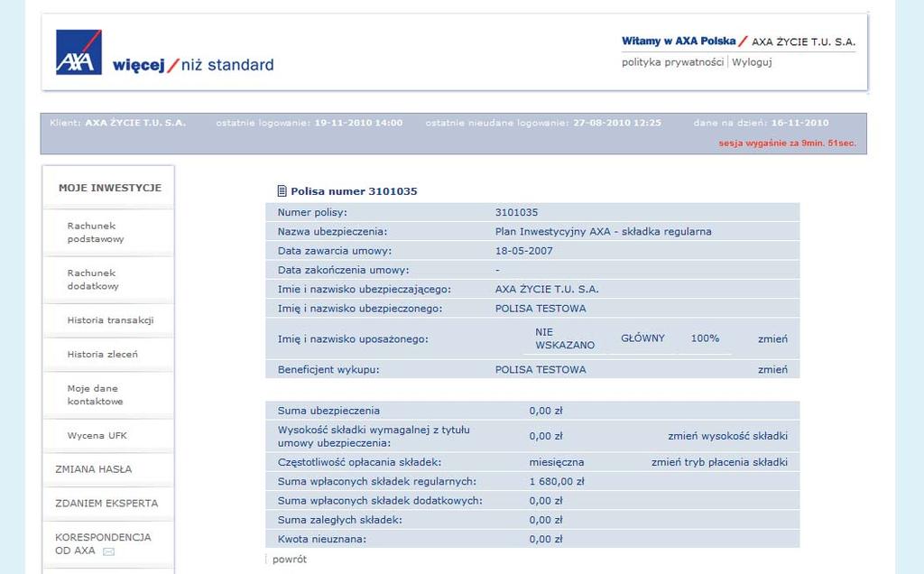Click last login date 19-11-2010 14:00
Image resolution: width=924 pixels, height=574 pixels.
(x=358, y=123)
